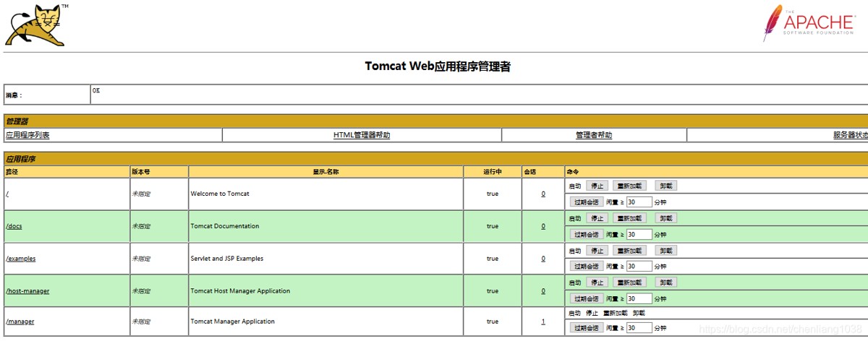
Task: Click the 命令 column header
Action: tap(573, 172)
